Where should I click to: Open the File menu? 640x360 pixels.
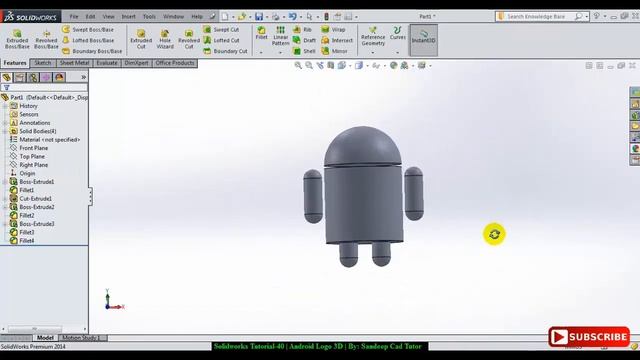click(74, 17)
